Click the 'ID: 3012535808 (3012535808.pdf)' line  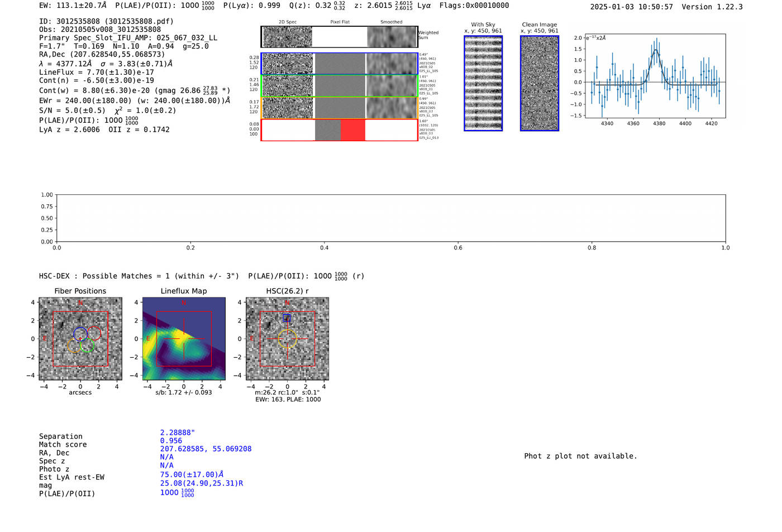[x=106, y=21]
